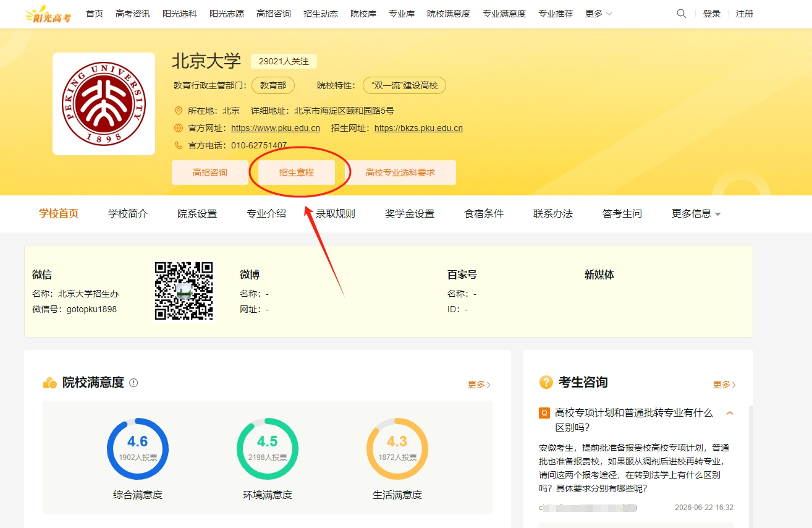Viewport: 812px width, 528px height.
Task: Click the 4.6 综合满意度 rating ring
Action: point(138,449)
